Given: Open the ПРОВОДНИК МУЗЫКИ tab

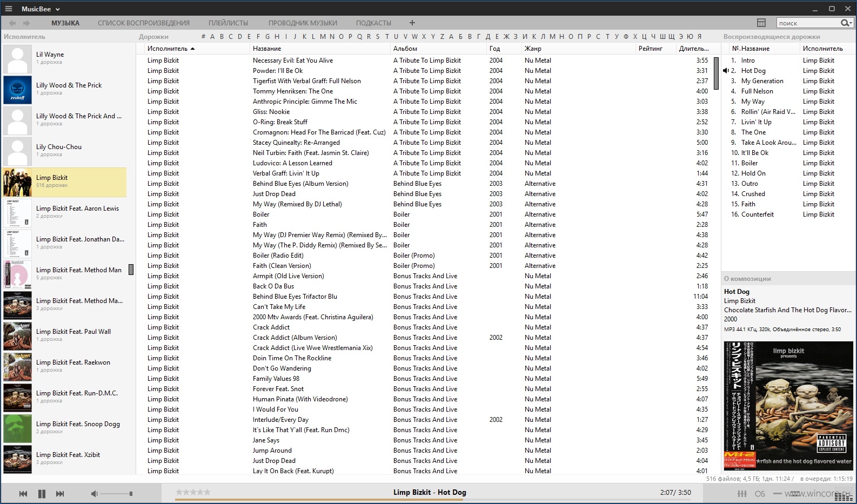Looking at the screenshot, I should click(303, 23).
